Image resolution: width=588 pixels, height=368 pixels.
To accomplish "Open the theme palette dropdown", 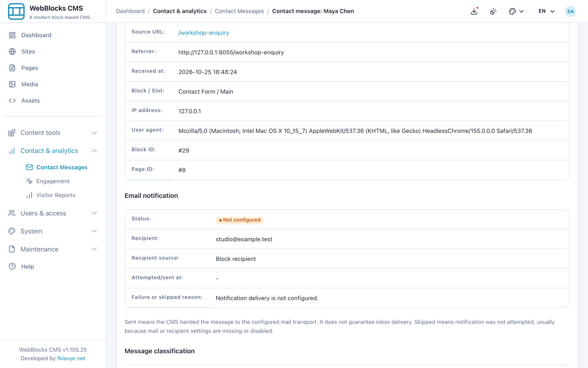I will [x=516, y=11].
